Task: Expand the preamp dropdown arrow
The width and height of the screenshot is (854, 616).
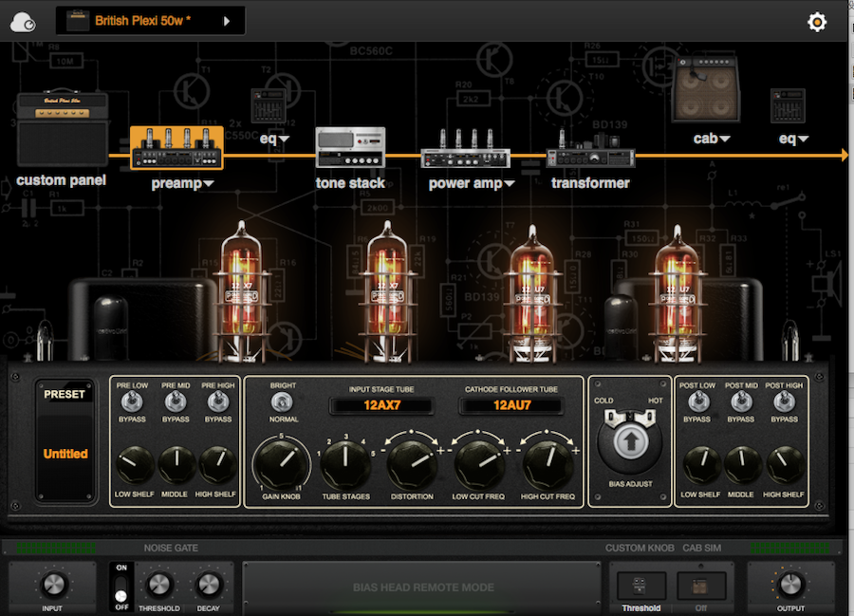Action: point(208,184)
